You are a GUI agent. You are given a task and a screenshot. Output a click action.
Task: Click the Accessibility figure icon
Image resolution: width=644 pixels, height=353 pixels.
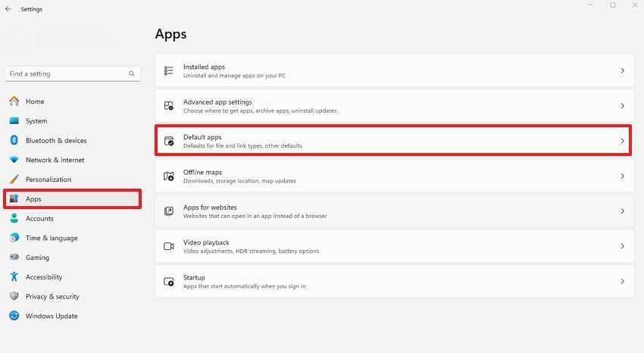[x=14, y=276]
